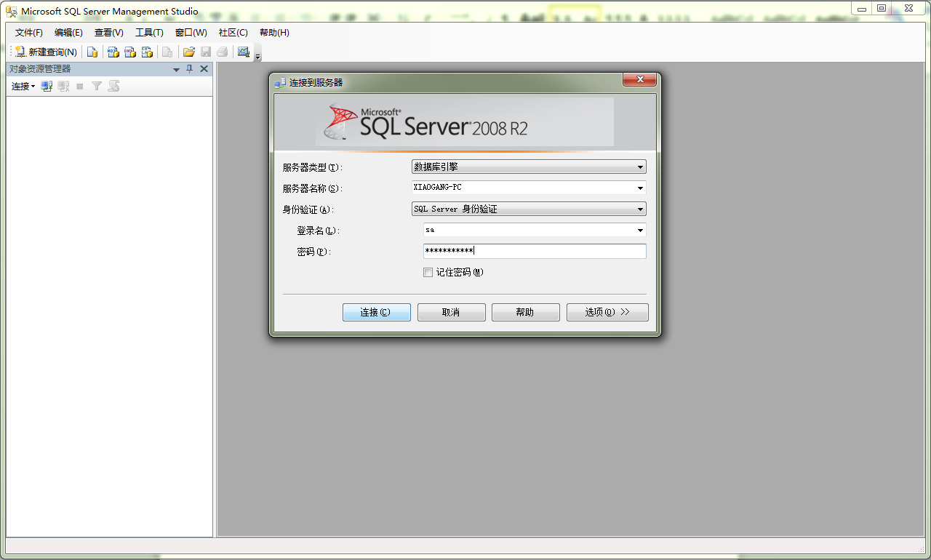Click the Save icon on the toolbar
The height and width of the screenshot is (560, 931).
(x=206, y=52)
